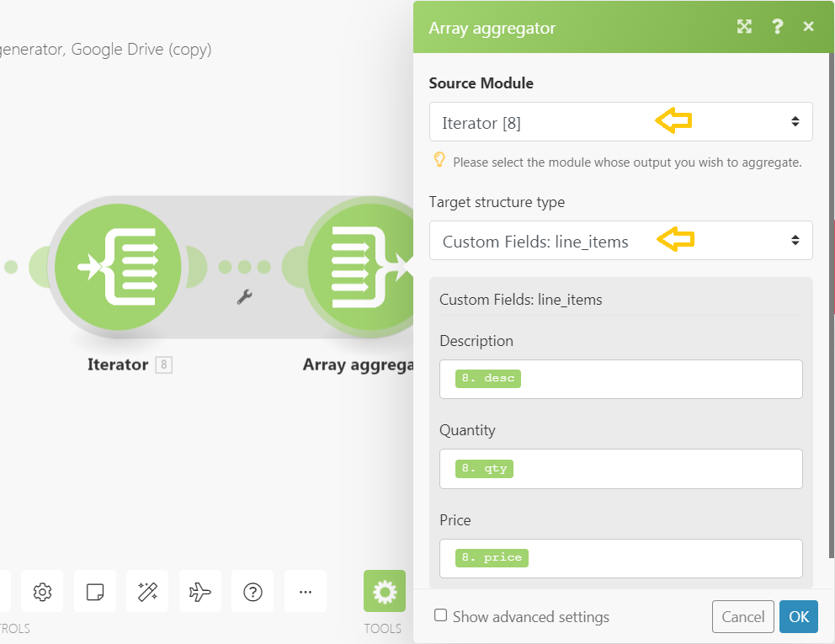Confirm the aggregator settings with OK
This screenshot has height=644, width=835.
coord(798,616)
